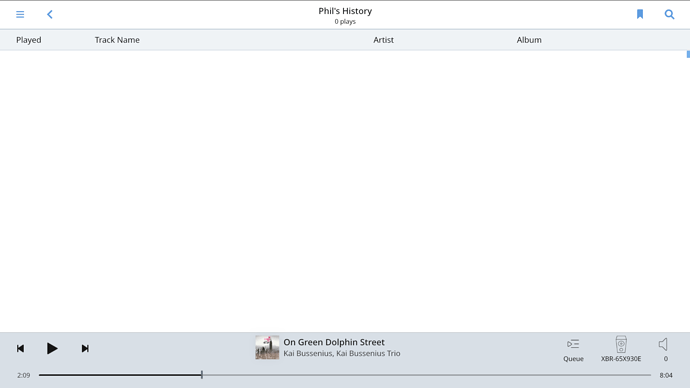
Task: Open the hamburger navigation menu
Action: pyautogui.click(x=20, y=15)
